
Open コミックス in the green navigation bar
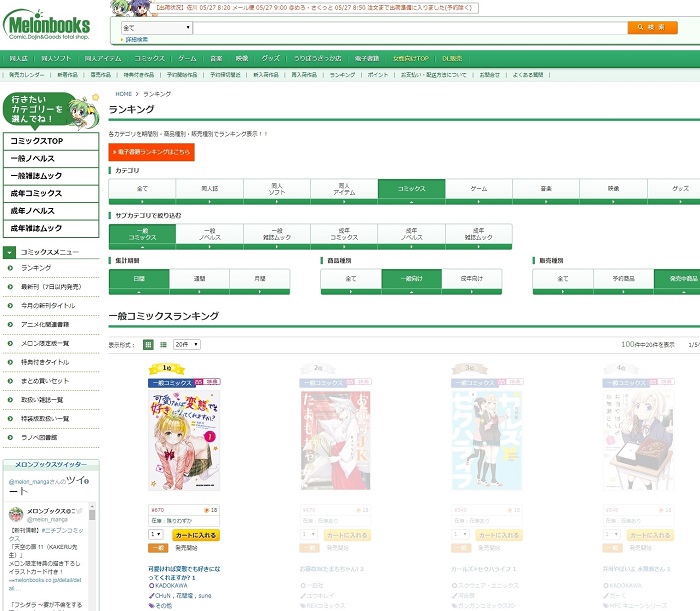(150, 58)
